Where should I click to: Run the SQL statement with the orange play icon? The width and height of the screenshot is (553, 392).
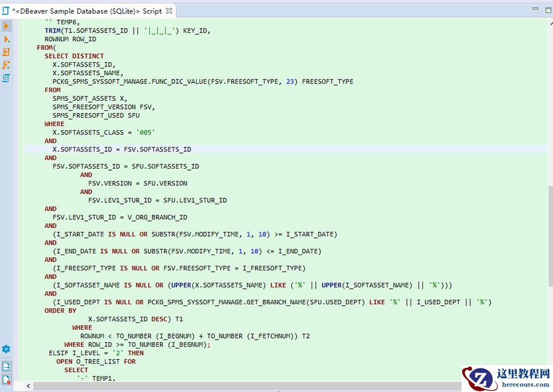[x=6, y=26]
